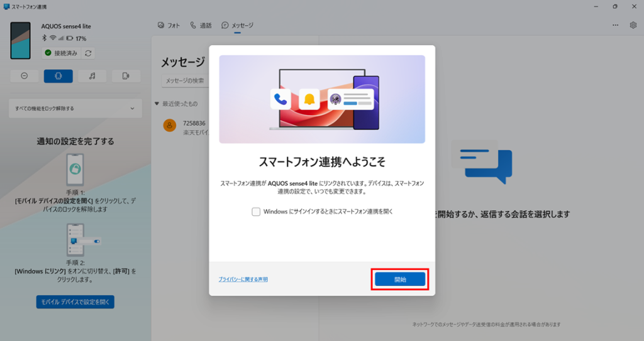Switch to the フォト tab

[169, 25]
